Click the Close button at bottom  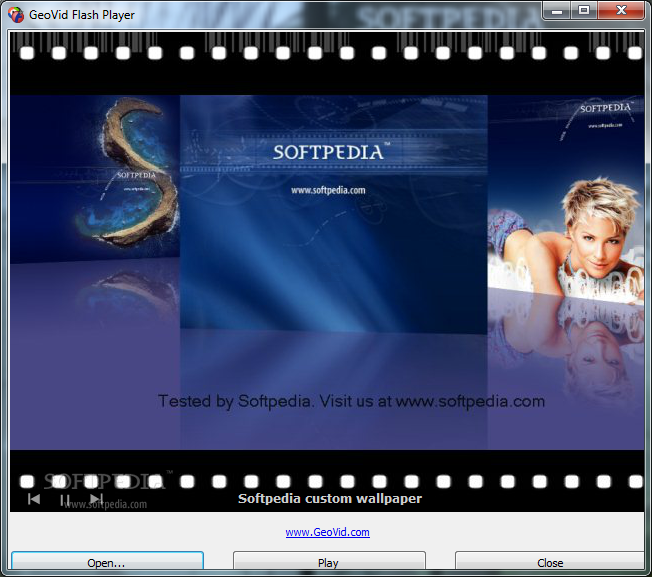point(550,562)
